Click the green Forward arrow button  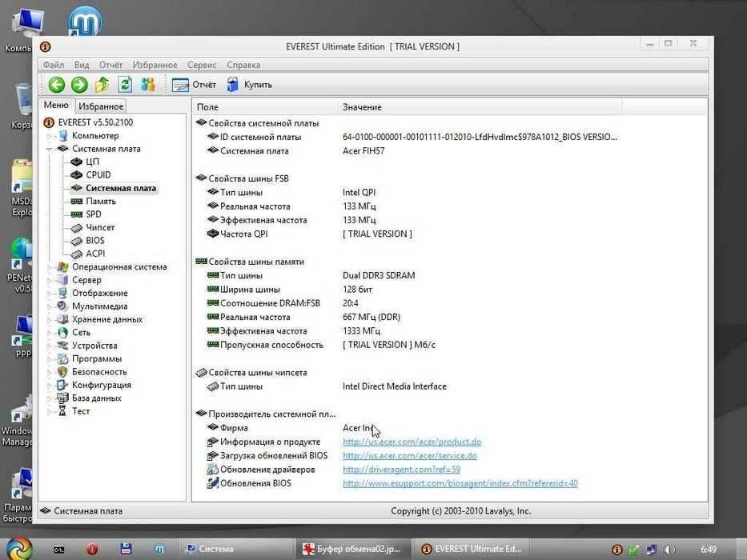79,85
